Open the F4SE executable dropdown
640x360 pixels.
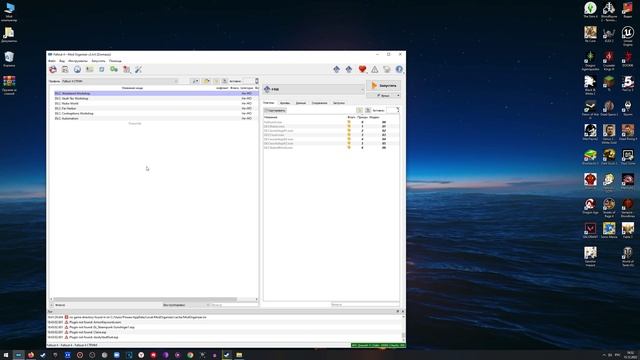click(x=313, y=89)
